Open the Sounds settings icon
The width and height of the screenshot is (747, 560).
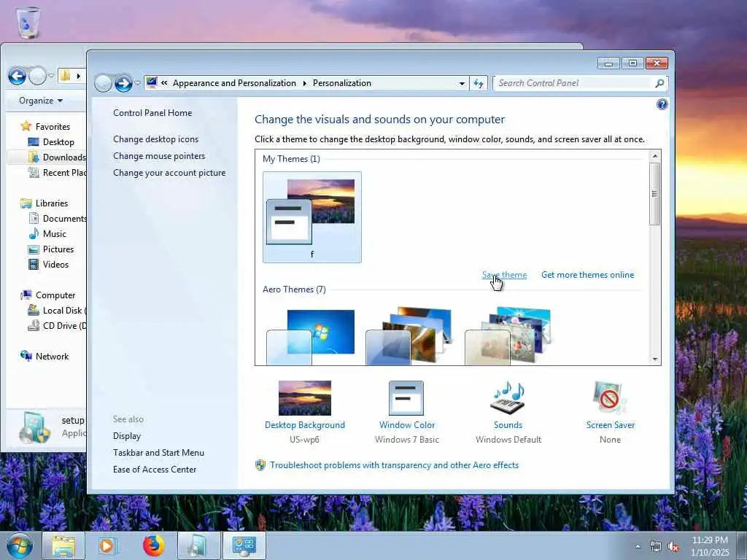pyautogui.click(x=508, y=398)
